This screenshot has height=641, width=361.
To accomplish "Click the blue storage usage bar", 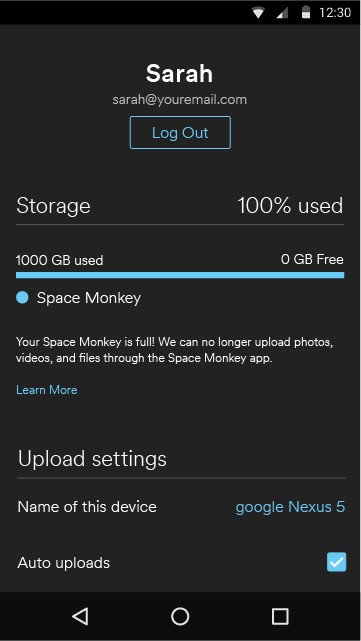I will (x=180, y=275).
